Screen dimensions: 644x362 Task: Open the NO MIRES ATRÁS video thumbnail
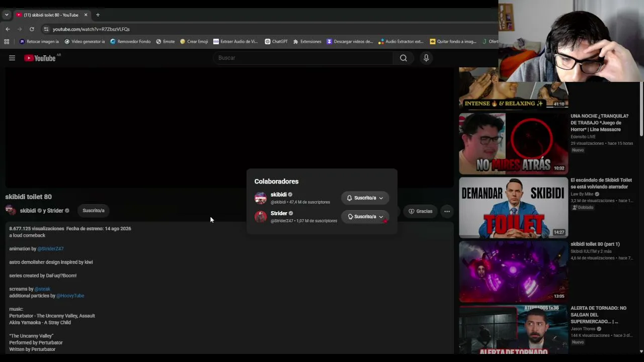tap(513, 143)
